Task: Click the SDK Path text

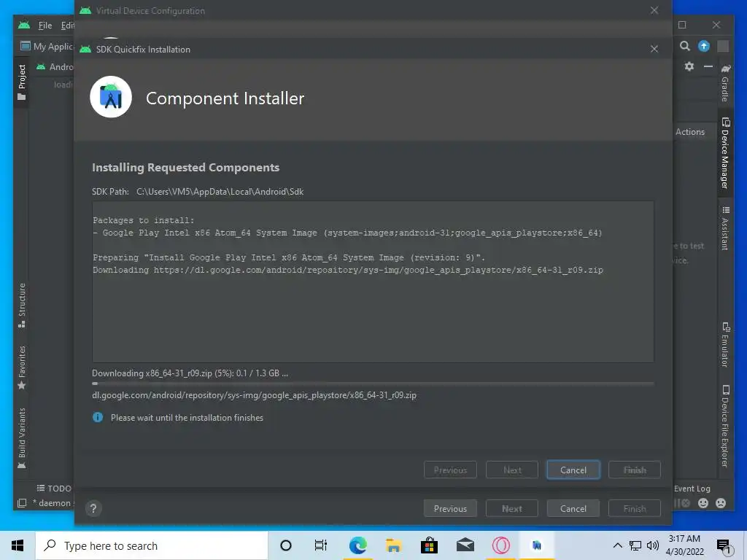Action: [x=198, y=192]
